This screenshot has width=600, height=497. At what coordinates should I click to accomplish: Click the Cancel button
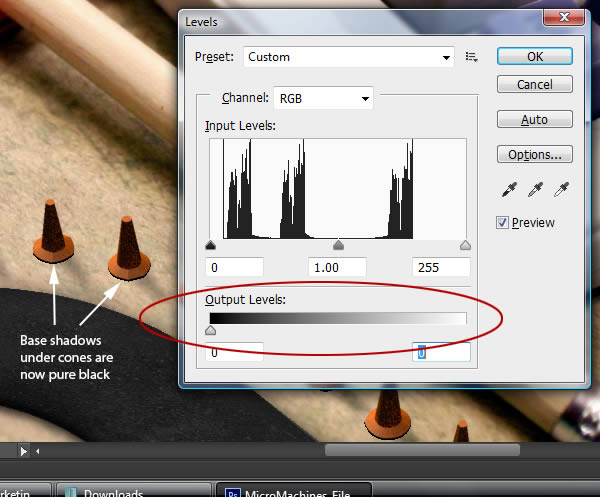[x=535, y=84]
